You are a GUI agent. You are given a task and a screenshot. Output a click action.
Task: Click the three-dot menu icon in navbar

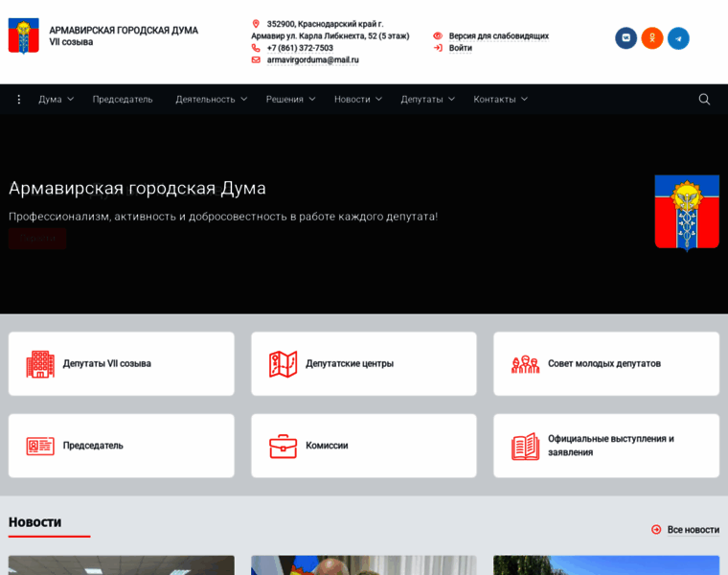(19, 99)
